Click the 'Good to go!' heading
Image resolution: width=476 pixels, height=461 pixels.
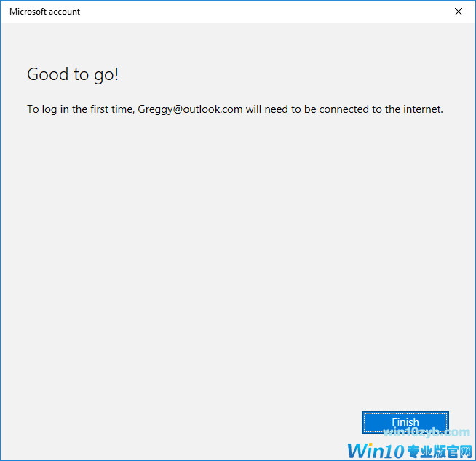73,74
